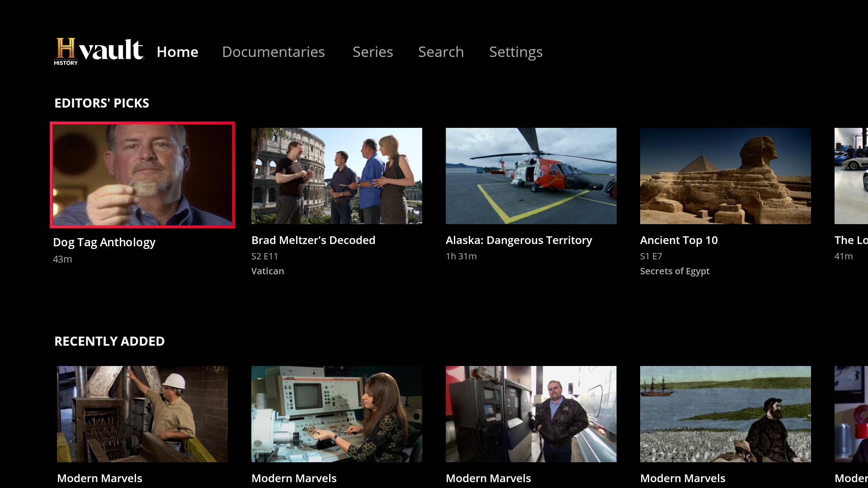Image resolution: width=868 pixels, height=488 pixels.
Task: Open Brad Meltzer's Decoded Colosseum thumbnail
Action: (x=336, y=176)
